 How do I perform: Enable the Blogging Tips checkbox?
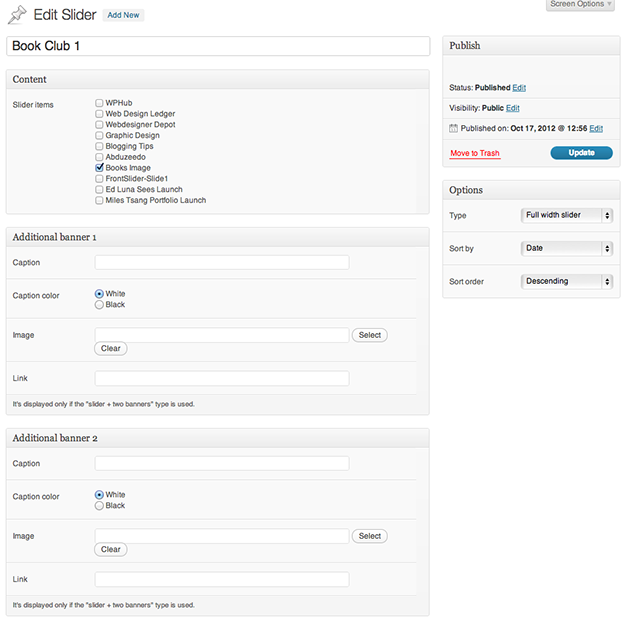(x=99, y=146)
